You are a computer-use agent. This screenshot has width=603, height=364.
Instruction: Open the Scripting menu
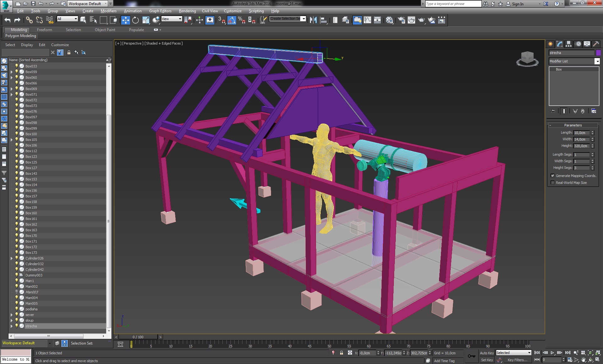point(256,11)
